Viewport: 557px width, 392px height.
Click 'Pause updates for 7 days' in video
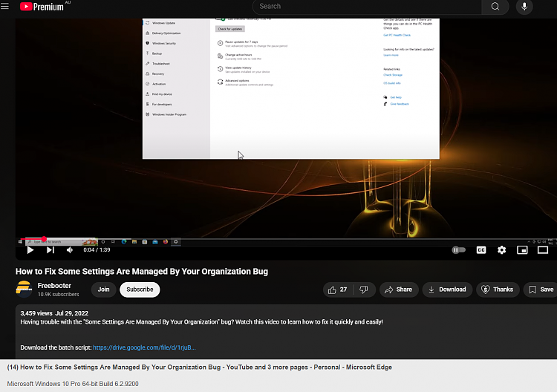[x=241, y=42]
